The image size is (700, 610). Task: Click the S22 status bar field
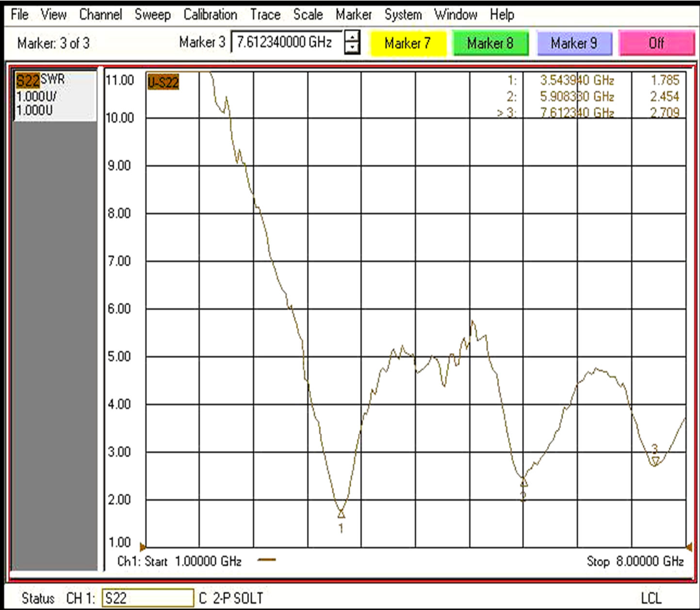(x=147, y=598)
